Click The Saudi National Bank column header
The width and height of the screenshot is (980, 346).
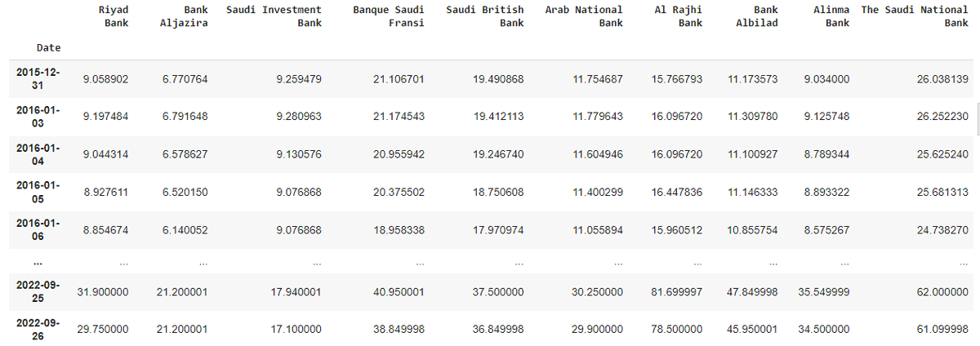(x=915, y=16)
